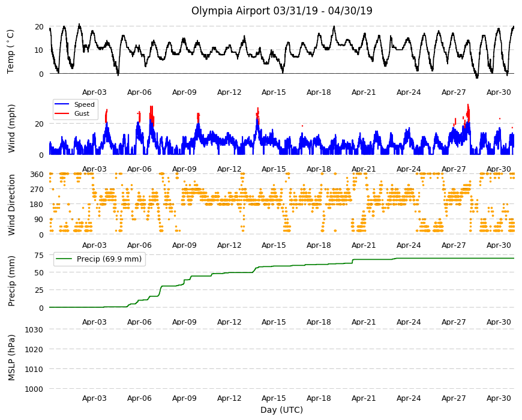
Task: Click the 75 tick on precipitation axis
Action: (x=39, y=256)
